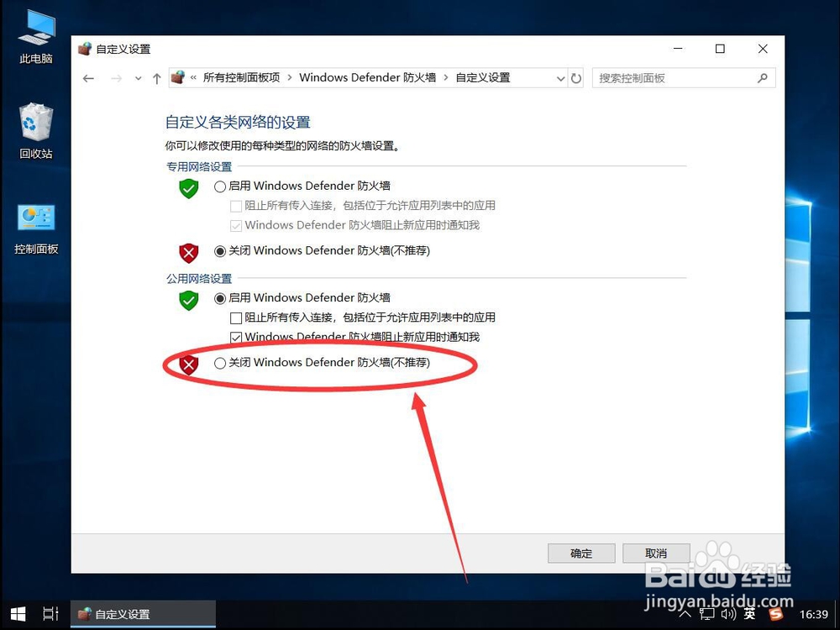Screen dimensions: 840x630
Task: Close the 自定义设置 window
Action: 763,49
